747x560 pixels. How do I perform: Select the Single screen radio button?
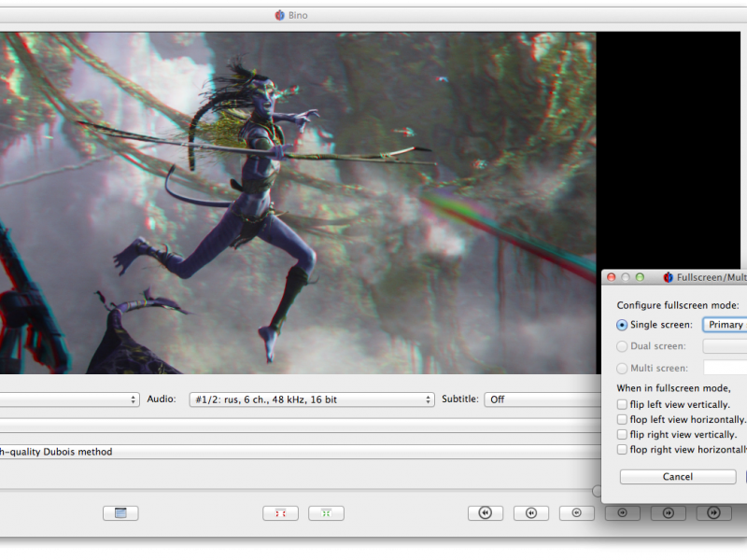(622, 325)
